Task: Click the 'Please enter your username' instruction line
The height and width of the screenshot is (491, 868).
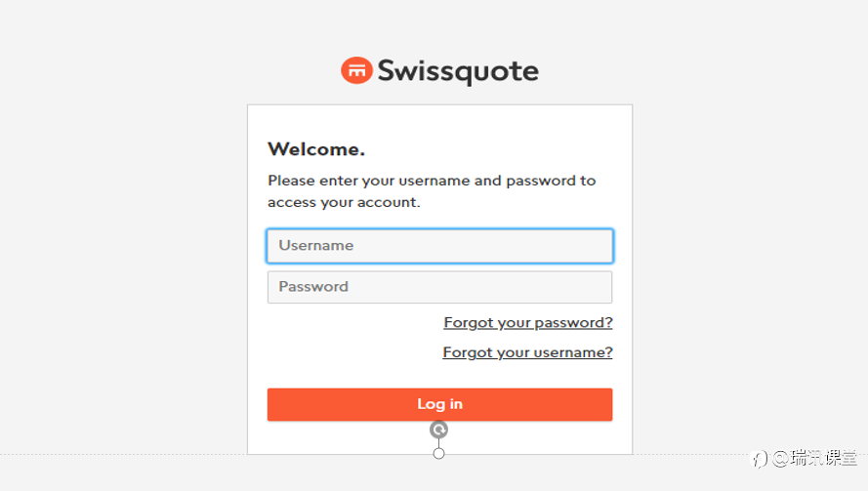Action: pos(431,181)
